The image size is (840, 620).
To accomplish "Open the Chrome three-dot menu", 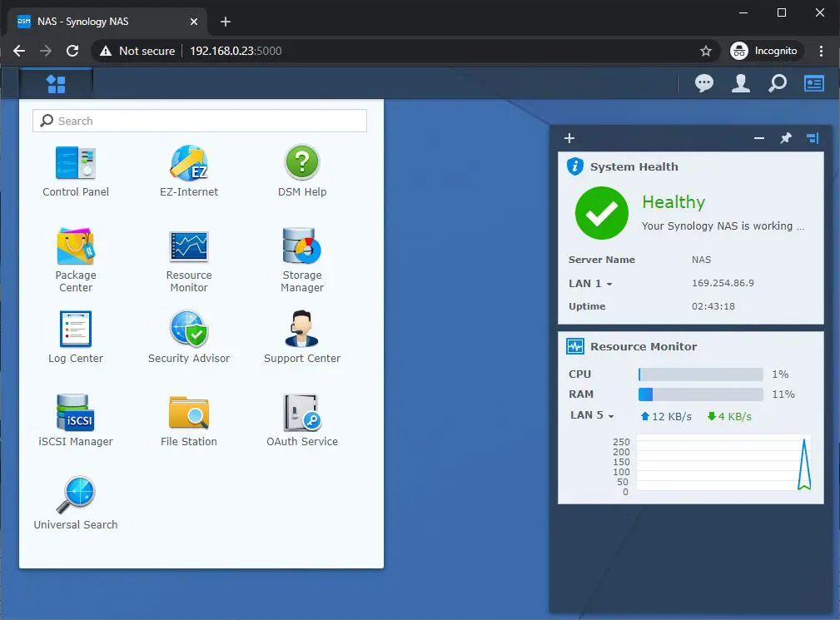I will pos(821,51).
